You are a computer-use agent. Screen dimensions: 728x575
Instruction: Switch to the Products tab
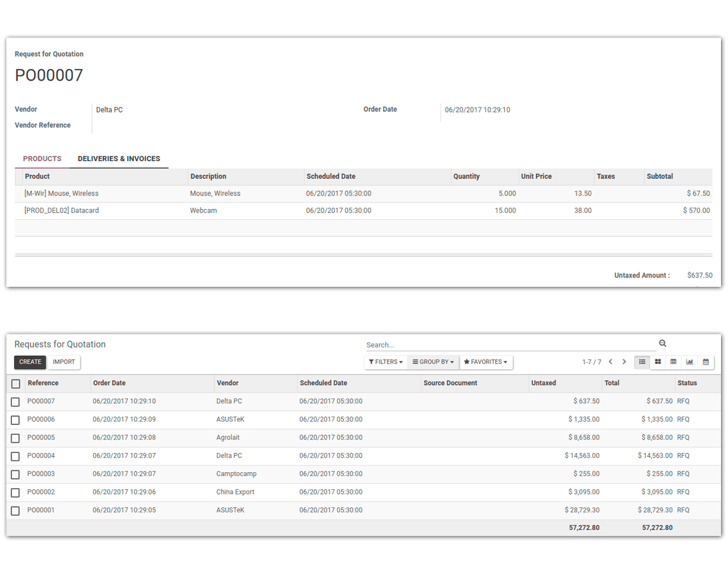(x=42, y=158)
